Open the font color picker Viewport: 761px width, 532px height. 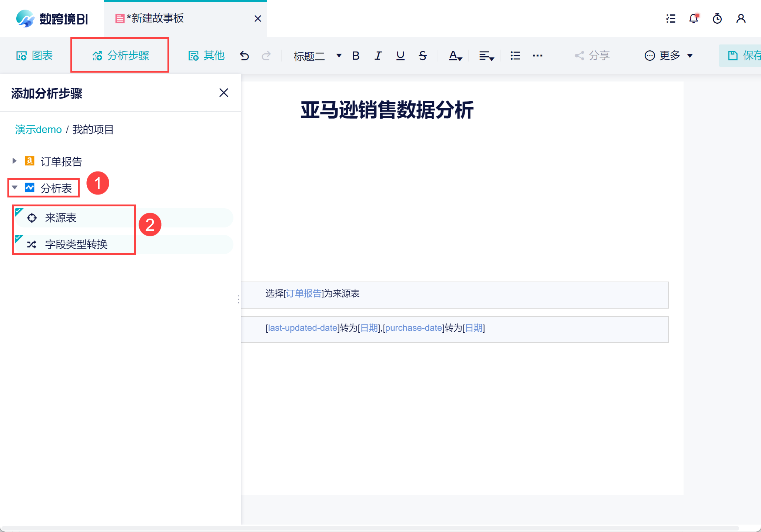coord(455,56)
